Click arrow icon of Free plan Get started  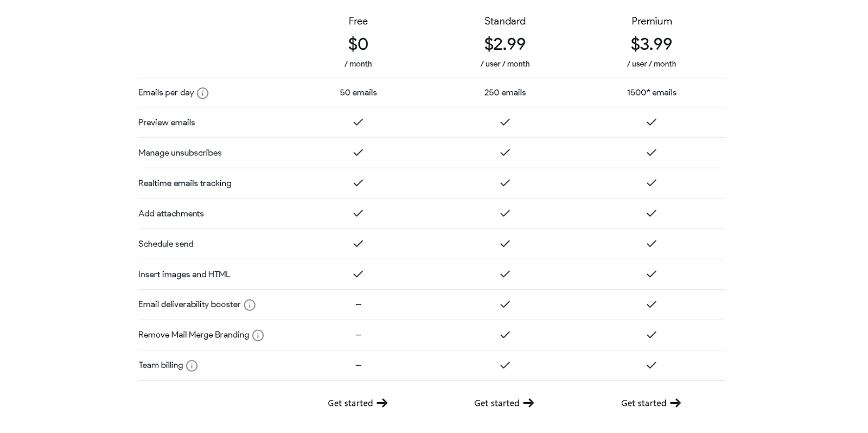[382, 403]
